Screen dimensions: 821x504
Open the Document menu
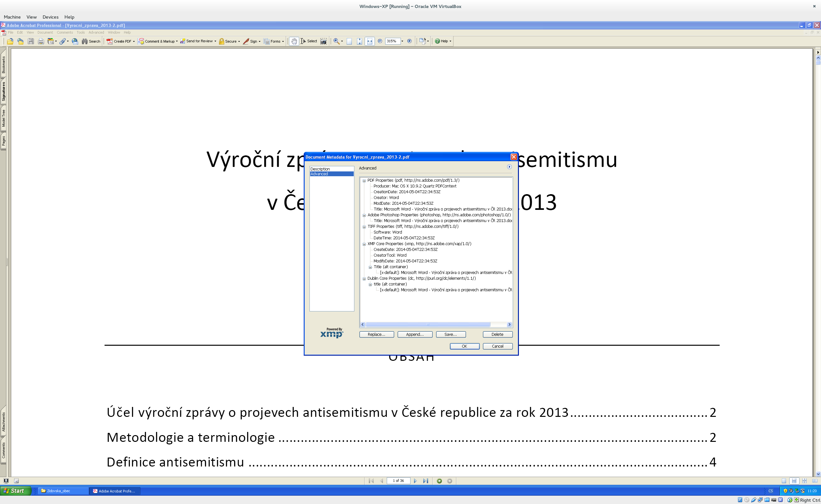pyautogui.click(x=45, y=32)
